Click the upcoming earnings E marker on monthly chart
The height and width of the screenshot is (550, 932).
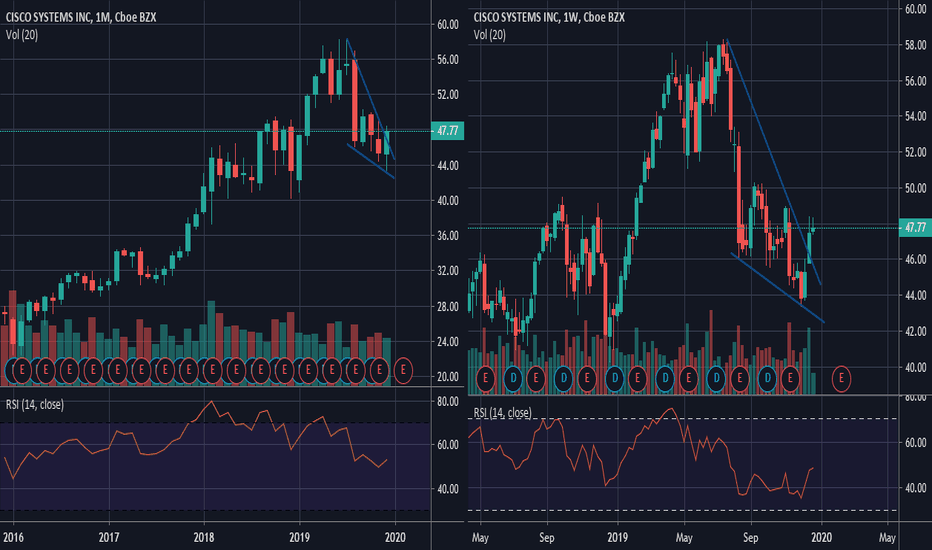tap(403, 370)
